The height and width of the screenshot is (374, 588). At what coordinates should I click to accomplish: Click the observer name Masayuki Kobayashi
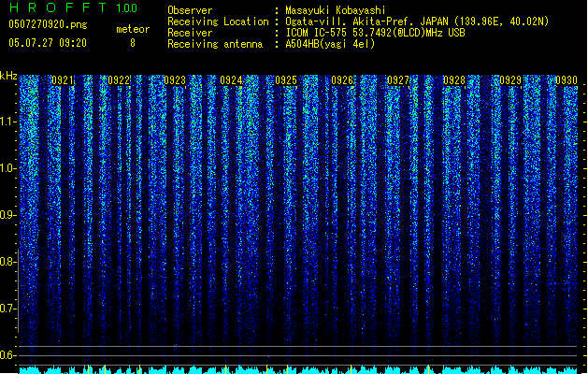click(336, 10)
